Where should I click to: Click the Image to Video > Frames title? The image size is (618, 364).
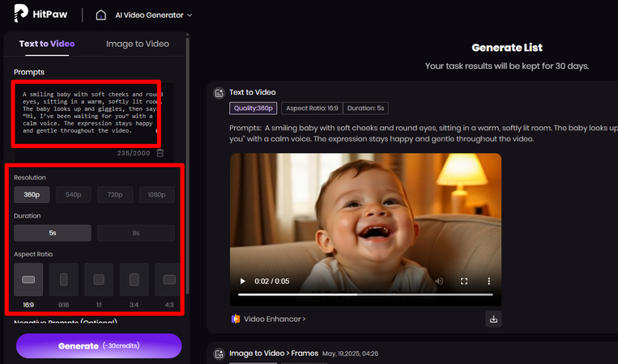(x=274, y=353)
